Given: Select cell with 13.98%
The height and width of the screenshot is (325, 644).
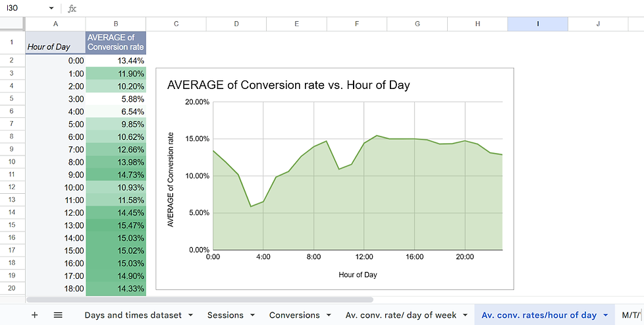Looking at the screenshot, I should coord(116,162).
